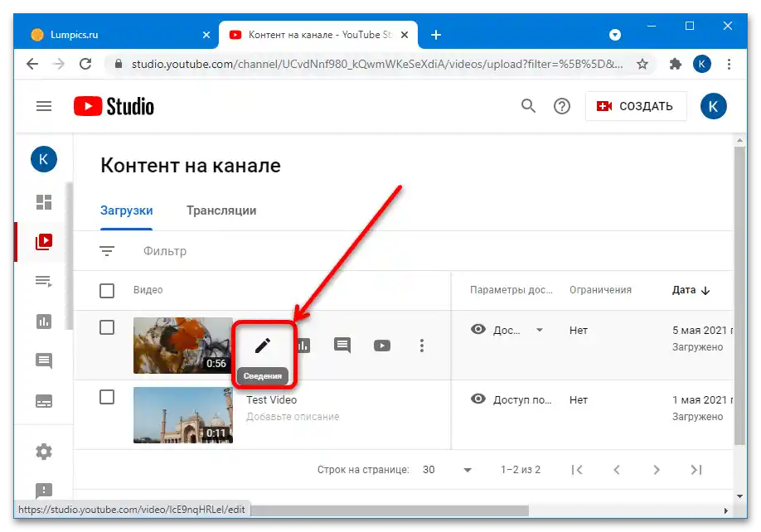Switch to Загрузки tab
The width and height of the screenshot is (761, 532).
point(126,210)
